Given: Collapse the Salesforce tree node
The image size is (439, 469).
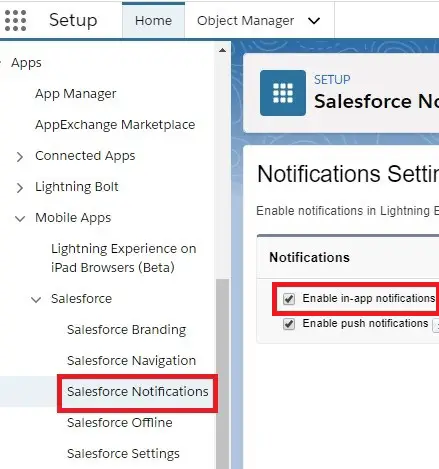Looking at the screenshot, I should 36,299.
